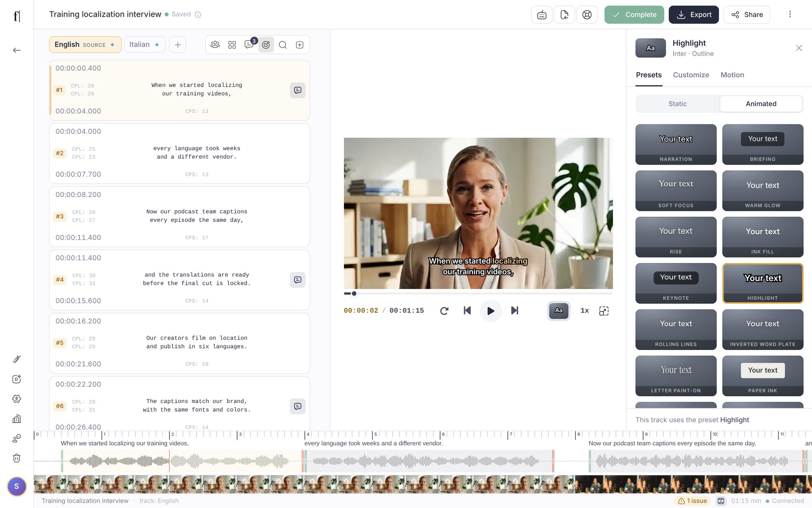812x508 pixels.
Task: Click subtitle #2 text 'every language took weeks'
Action: (x=197, y=148)
